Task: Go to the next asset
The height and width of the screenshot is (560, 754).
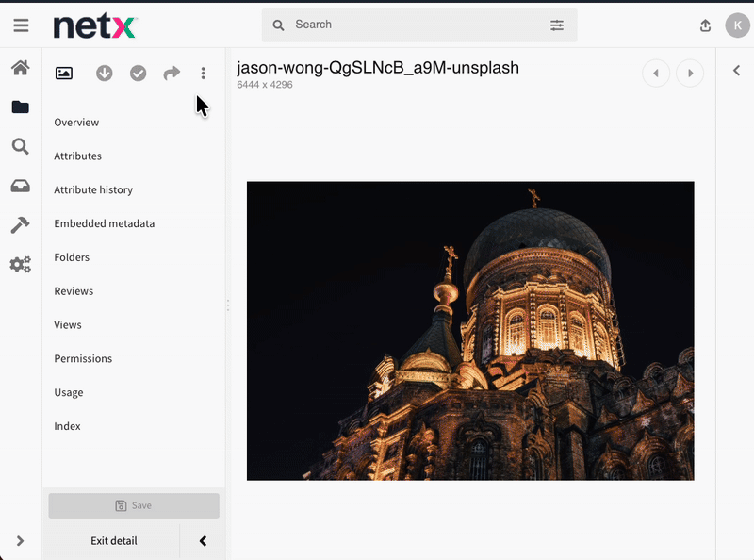Action: click(690, 74)
